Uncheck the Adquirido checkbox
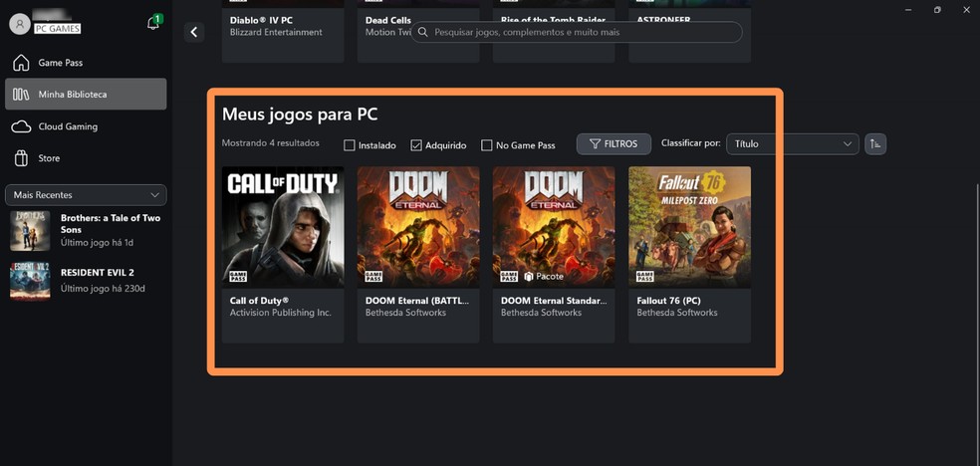980x466 pixels. pos(416,145)
